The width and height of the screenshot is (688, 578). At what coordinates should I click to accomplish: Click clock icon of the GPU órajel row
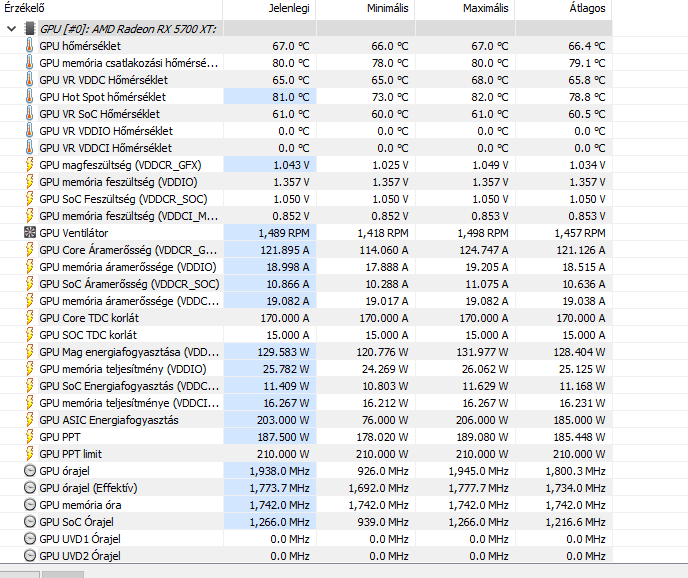pos(29,471)
